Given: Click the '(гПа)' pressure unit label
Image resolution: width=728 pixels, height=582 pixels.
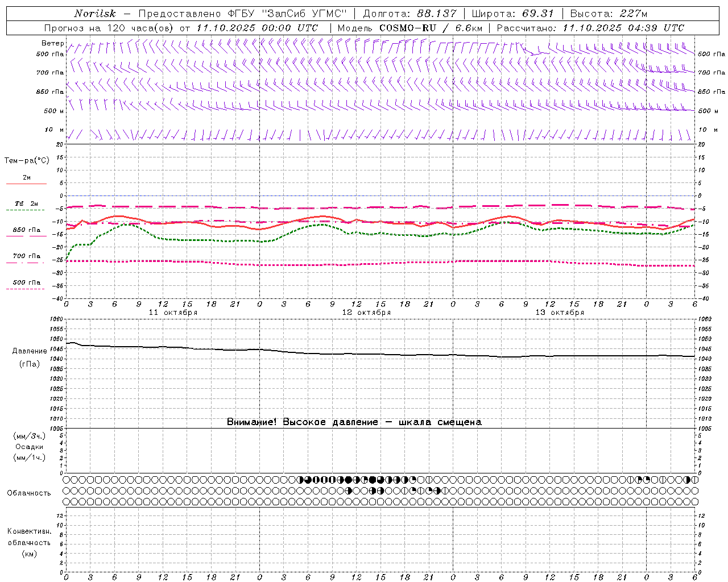Looking at the screenshot, I should tap(30, 364).
